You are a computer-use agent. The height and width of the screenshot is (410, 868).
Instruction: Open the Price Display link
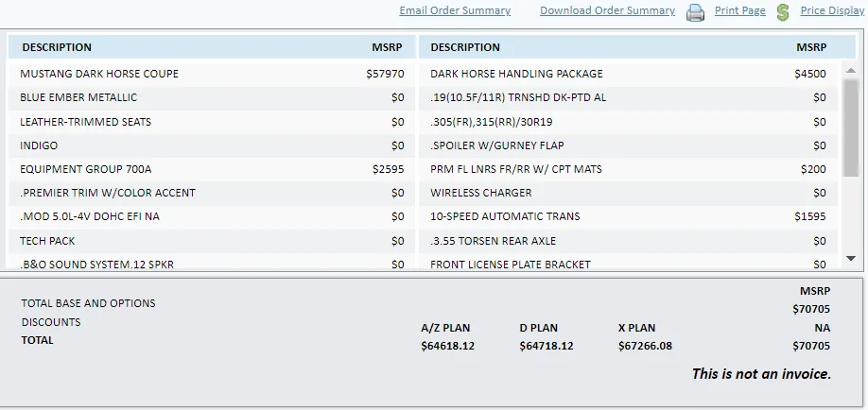point(833,10)
